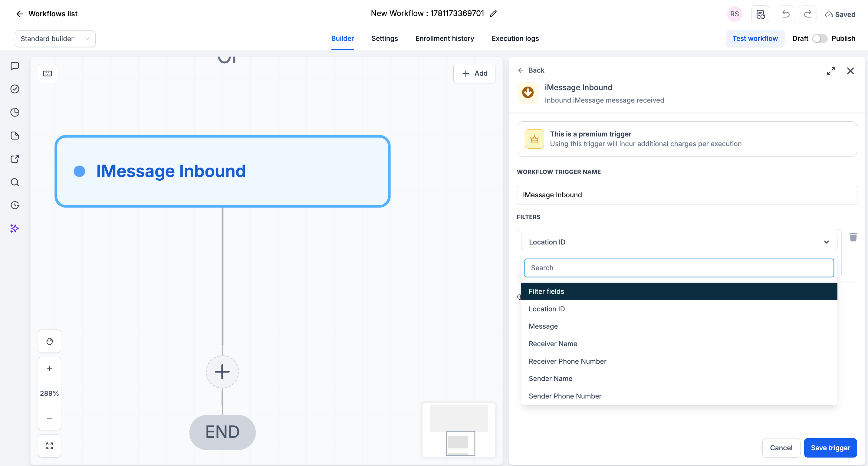868x466 pixels.
Task: Select Sender Name filter option
Action: point(679,378)
